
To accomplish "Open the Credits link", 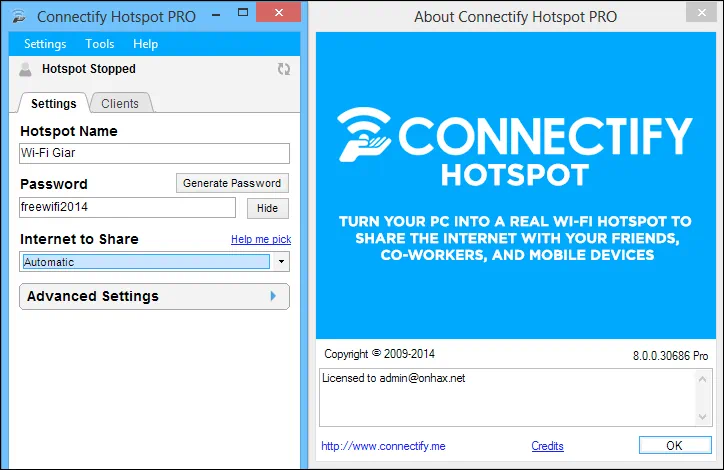I will click(547, 446).
